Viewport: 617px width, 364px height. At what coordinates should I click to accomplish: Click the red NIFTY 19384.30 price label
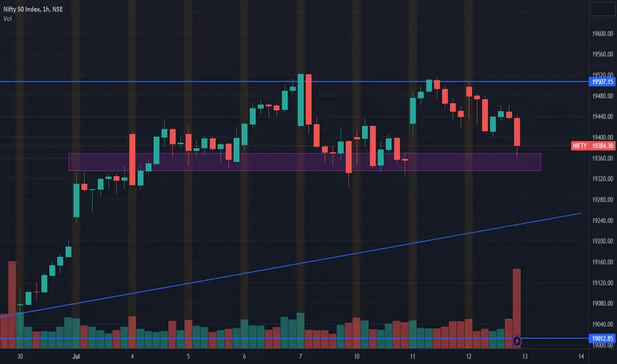[593, 146]
